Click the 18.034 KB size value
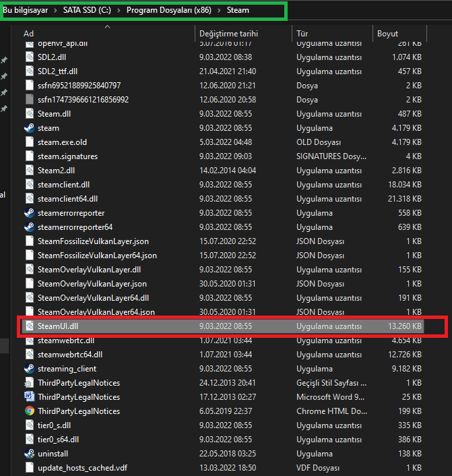Image resolution: width=452 pixels, height=476 pixels. (405, 185)
